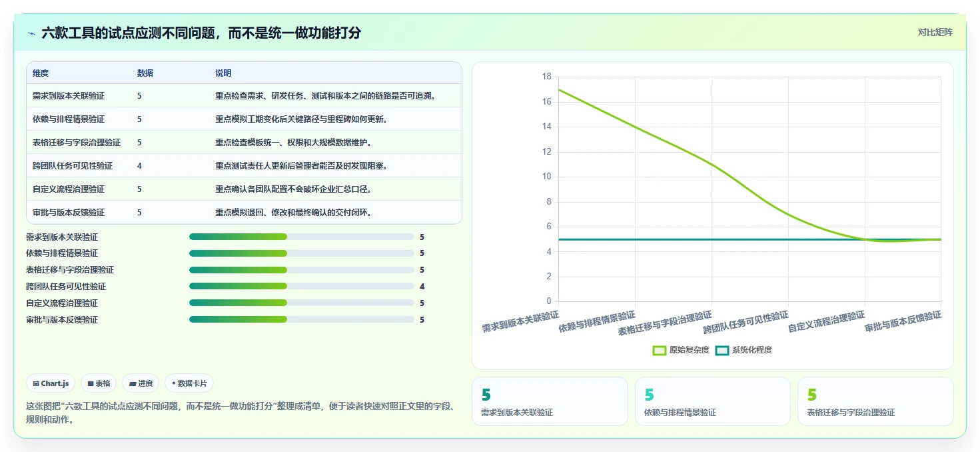Click table cell 需求到版本关联验证
The width and height of the screenshot is (980, 452).
coord(69,96)
